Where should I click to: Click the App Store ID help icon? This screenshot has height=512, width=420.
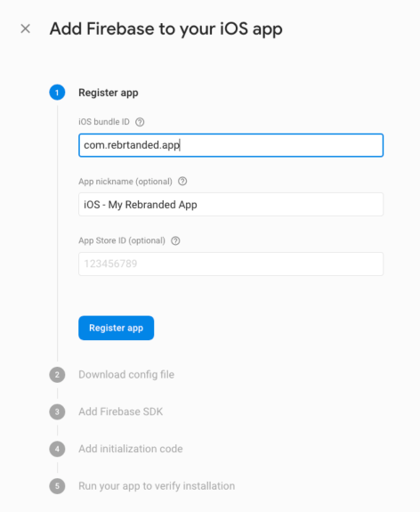point(175,241)
